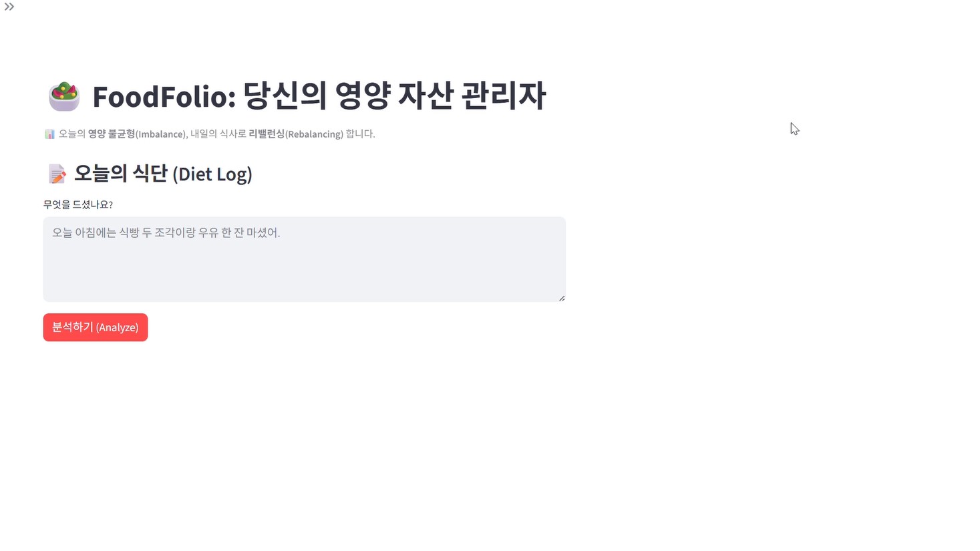980x551 pixels.
Task: Click "(Diet Log)" in the section heading
Action: point(212,174)
